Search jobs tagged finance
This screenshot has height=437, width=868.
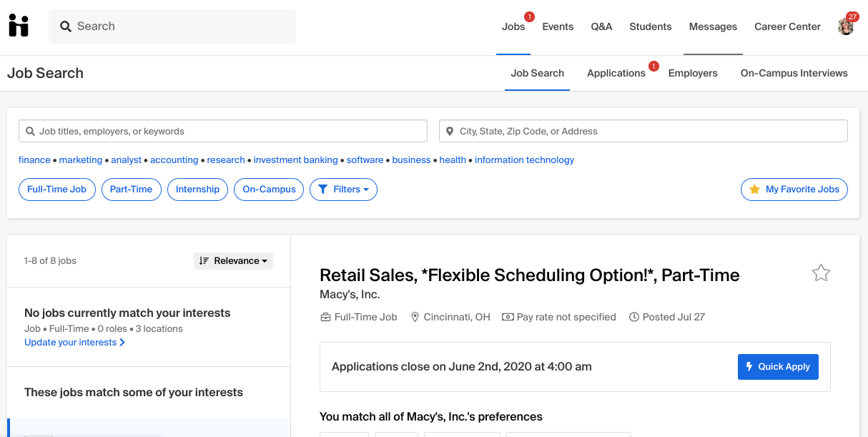(34, 160)
